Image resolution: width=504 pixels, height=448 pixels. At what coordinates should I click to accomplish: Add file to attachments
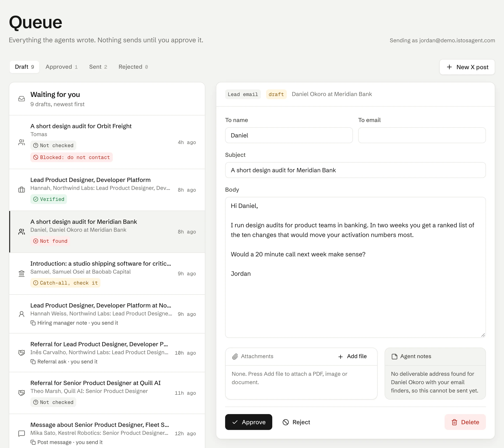tap(352, 356)
